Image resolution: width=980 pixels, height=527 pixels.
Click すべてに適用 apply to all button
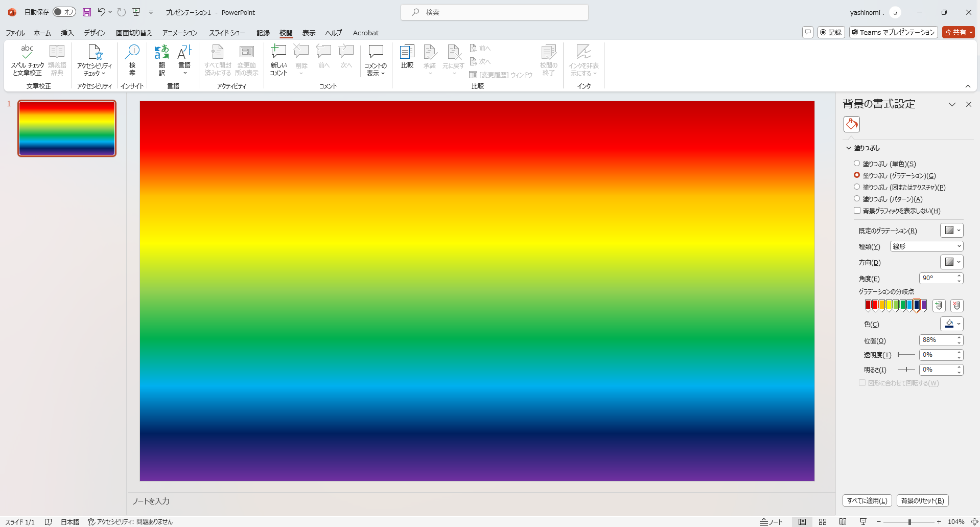coord(867,501)
